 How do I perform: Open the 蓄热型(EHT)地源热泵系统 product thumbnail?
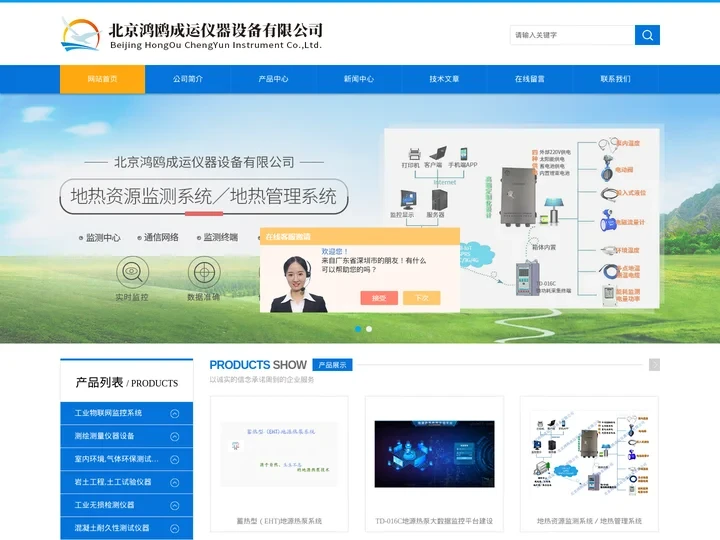tap(279, 454)
